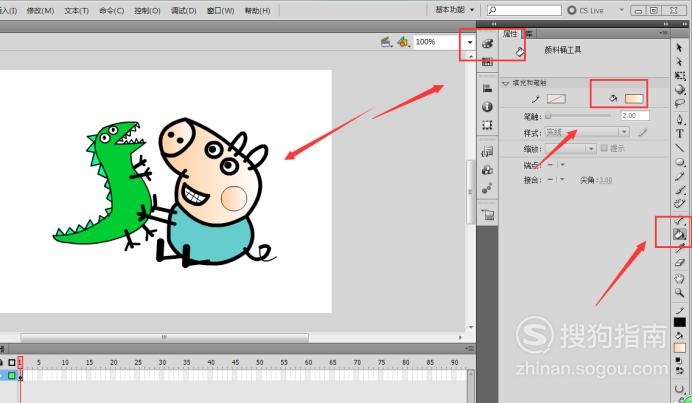Open black stroke color in tools panel
692x403 pixels.
click(x=680, y=322)
